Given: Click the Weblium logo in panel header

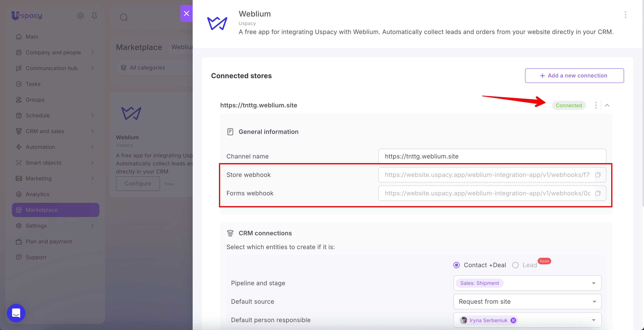Looking at the screenshot, I should click(217, 23).
